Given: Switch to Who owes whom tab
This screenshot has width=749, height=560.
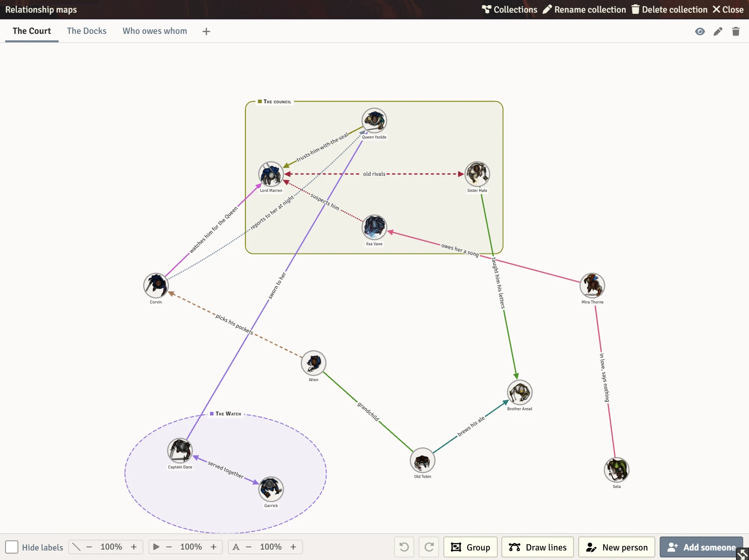Looking at the screenshot, I should 155,31.
